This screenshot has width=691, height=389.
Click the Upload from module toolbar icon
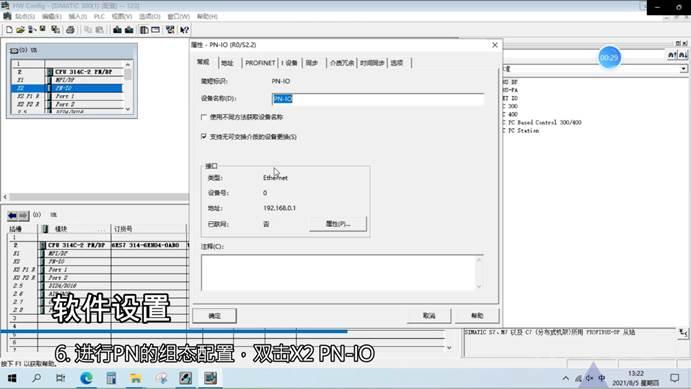129,30
